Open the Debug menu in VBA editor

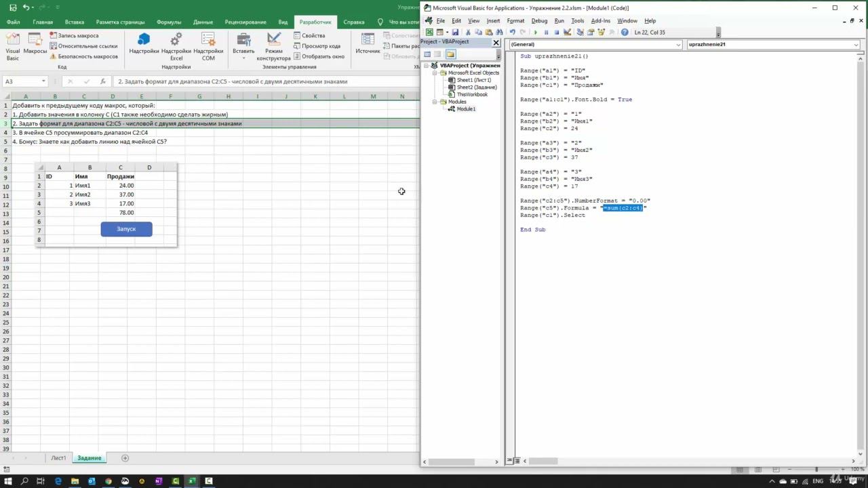click(x=539, y=21)
